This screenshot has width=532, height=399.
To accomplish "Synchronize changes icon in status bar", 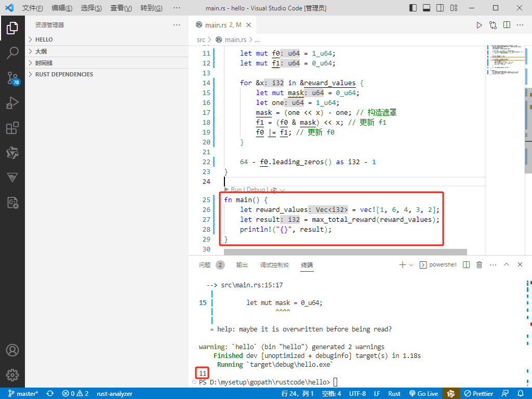I will coord(50,394).
